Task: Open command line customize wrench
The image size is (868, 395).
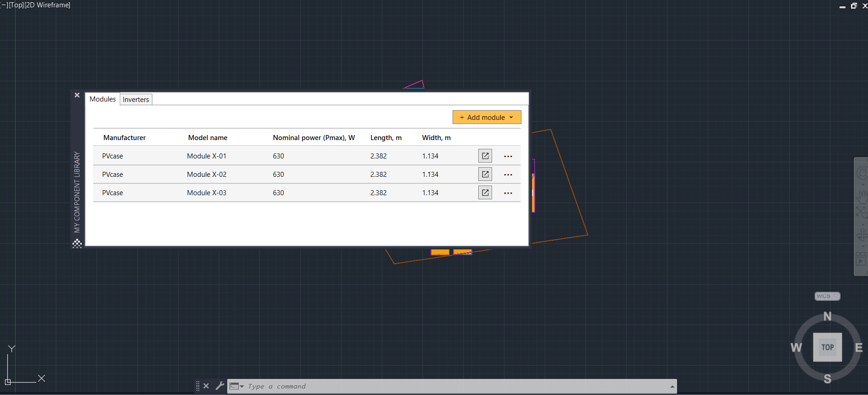Action: point(220,386)
